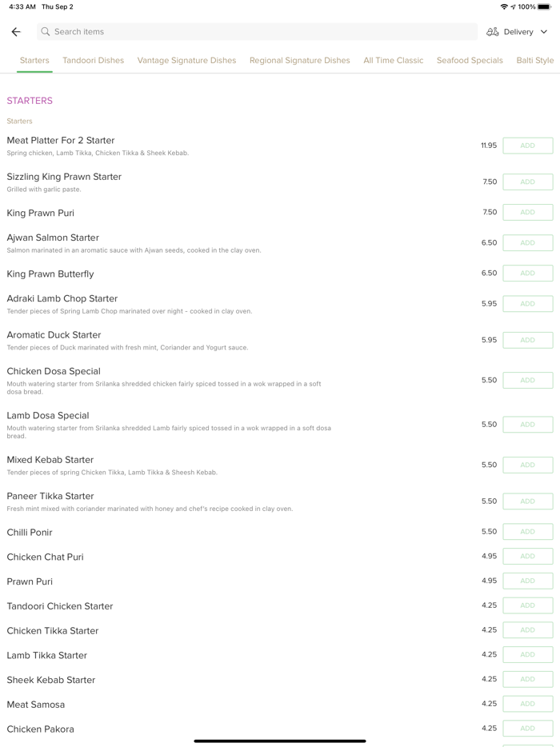Click the Search items input field
Screen dimensions: 560x747
[256, 31]
